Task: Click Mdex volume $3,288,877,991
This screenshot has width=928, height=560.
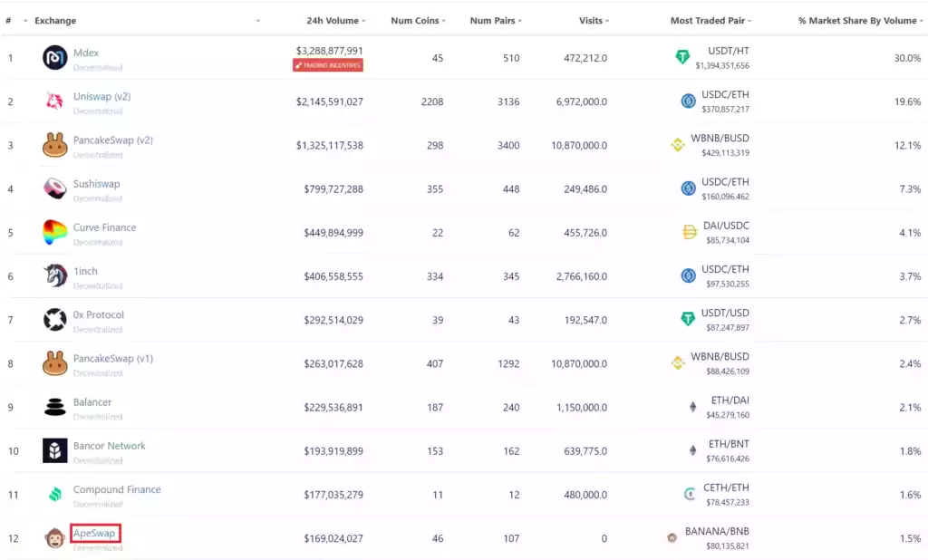Action: (x=329, y=51)
